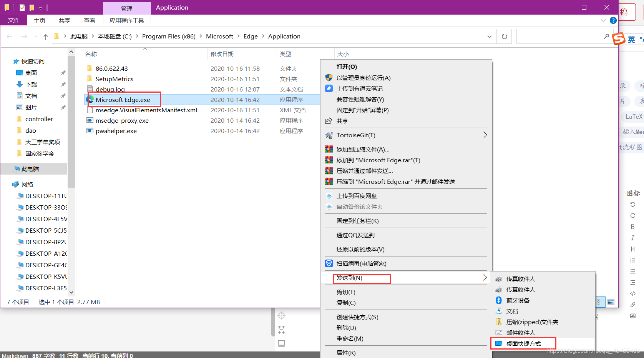Switch to large icons view

point(611,302)
